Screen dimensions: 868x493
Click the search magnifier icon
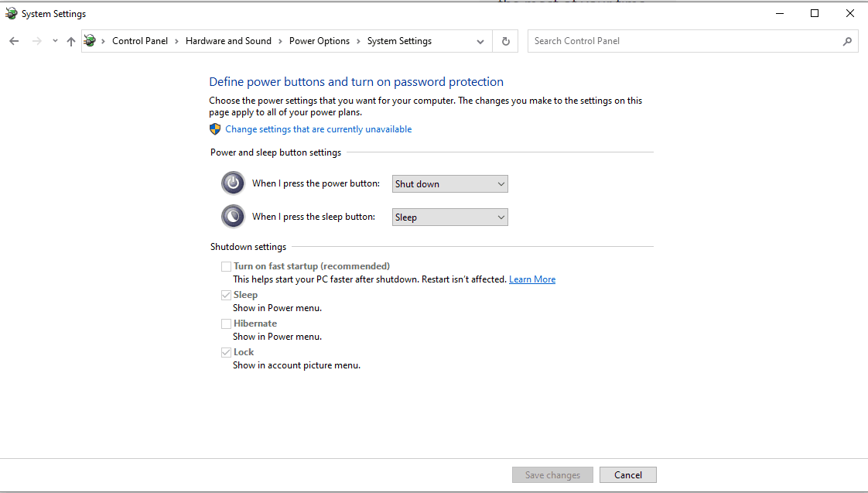[847, 41]
